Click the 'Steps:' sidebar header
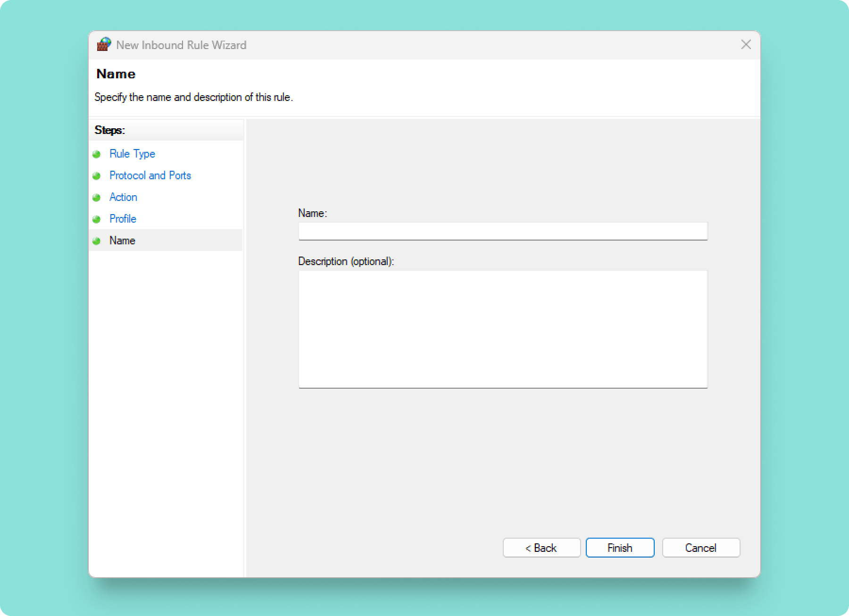 (109, 130)
